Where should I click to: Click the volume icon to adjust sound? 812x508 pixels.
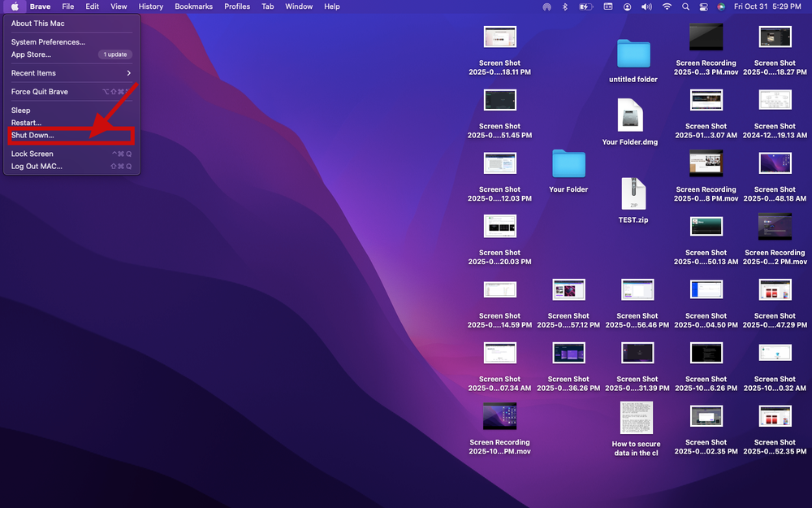pyautogui.click(x=646, y=7)
